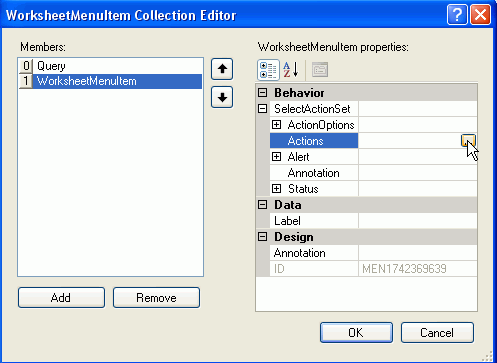Expand the Alert property
The image size is (497, 363).
pos(276,156)
